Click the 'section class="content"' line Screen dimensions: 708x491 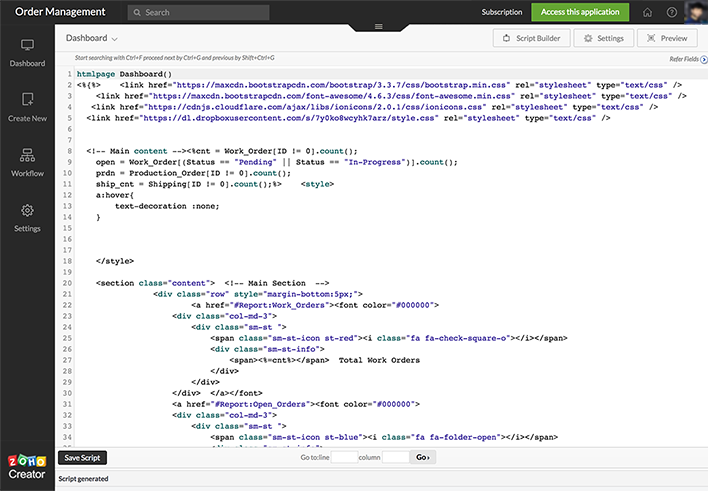click(212, 283)
